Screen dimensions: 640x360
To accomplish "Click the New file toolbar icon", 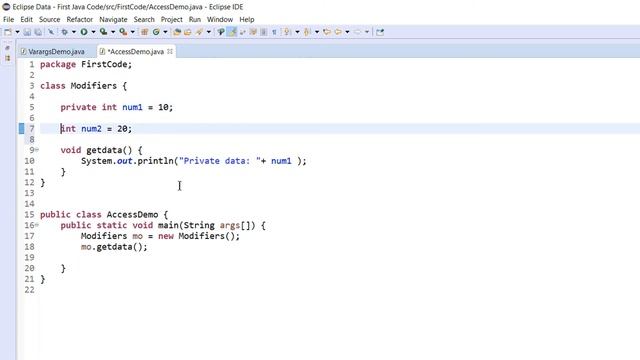I will click(x=8, y=32).
